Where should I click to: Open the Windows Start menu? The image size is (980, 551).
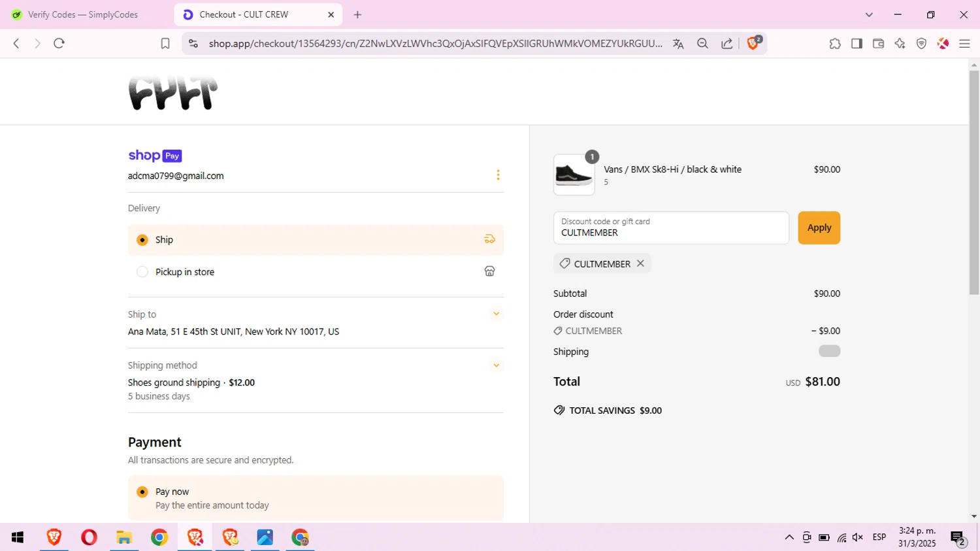18,537
